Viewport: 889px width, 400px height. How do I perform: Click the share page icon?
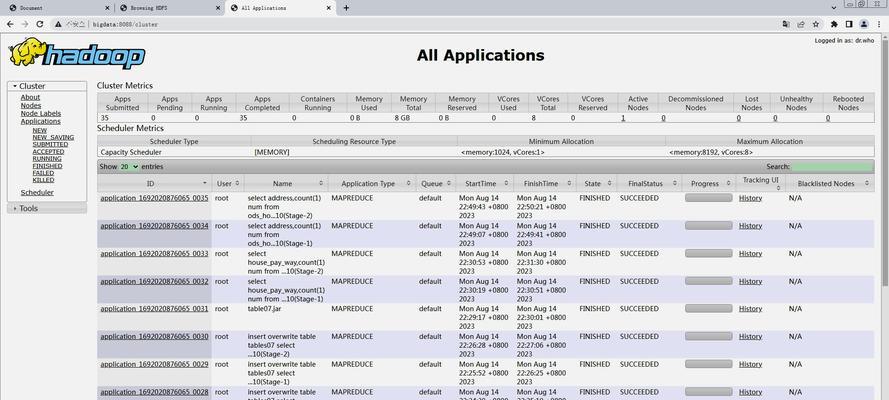coord(801,24)
